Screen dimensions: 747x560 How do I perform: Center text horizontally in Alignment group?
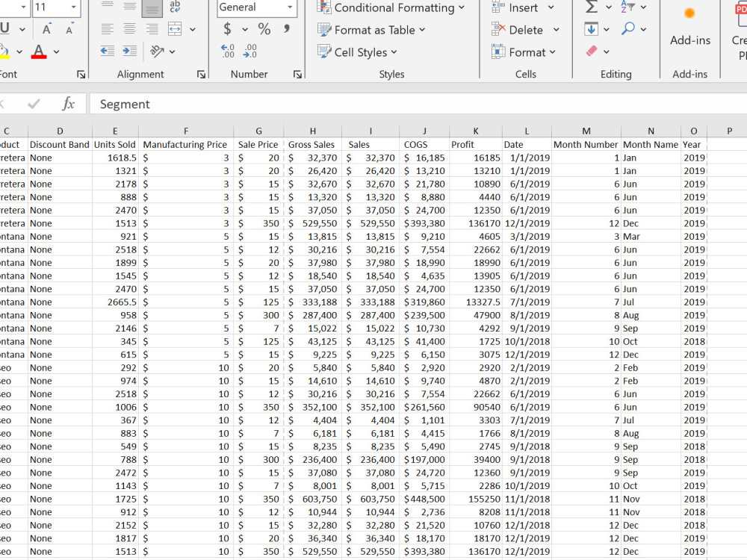tap(129, 29)
